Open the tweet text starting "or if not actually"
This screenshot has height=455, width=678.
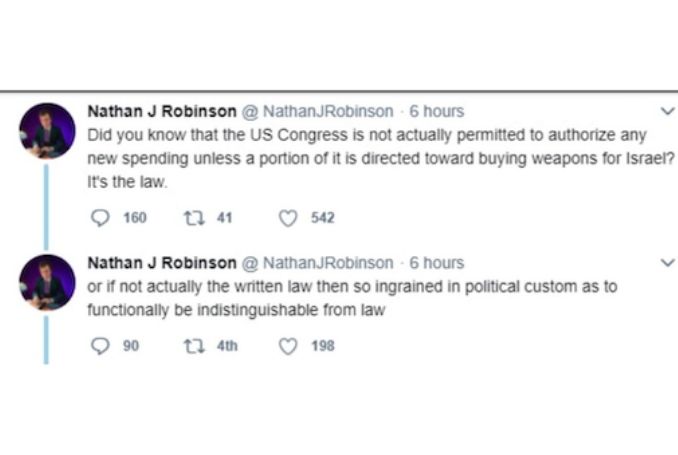click(x=350, y=298)
